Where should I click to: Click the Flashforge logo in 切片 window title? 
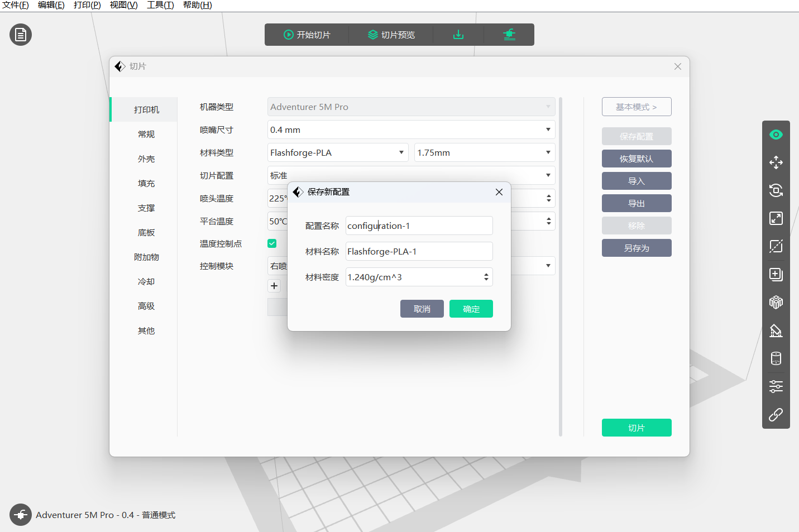[120, 66]
